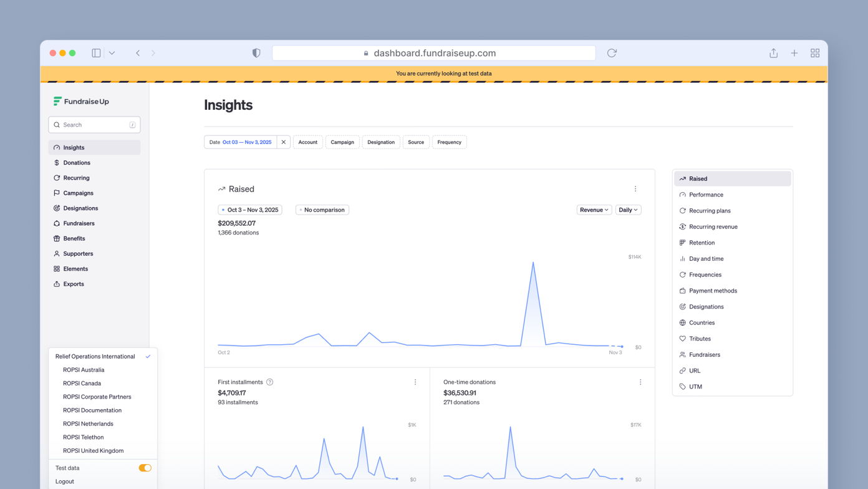
Task: Clear the Date filter with the X button
Action: pos(284,142)
